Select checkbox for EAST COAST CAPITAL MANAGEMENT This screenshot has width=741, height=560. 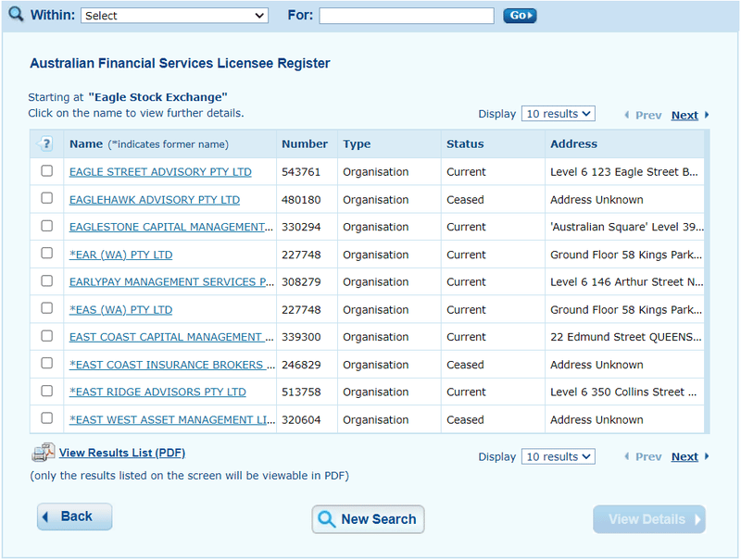47,336
